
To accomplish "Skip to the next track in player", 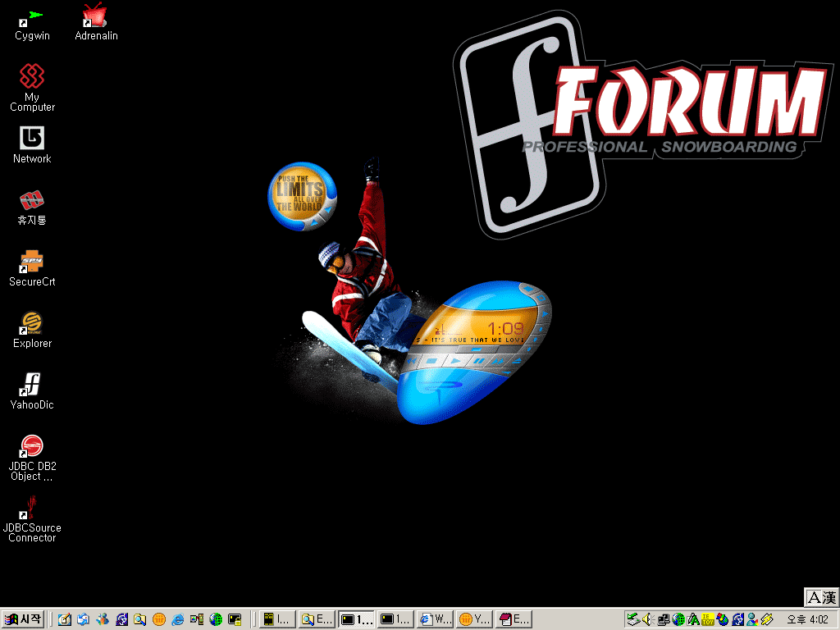I will click(498, 360).
